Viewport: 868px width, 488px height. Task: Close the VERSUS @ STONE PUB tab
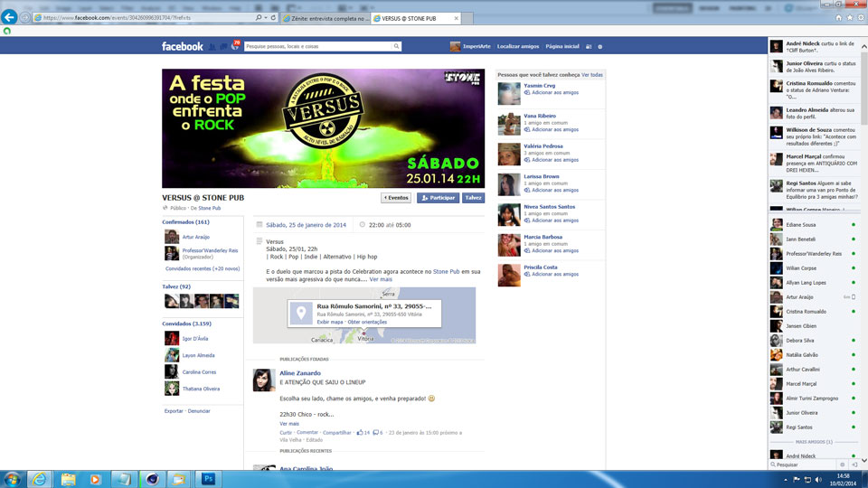[456, 18]
